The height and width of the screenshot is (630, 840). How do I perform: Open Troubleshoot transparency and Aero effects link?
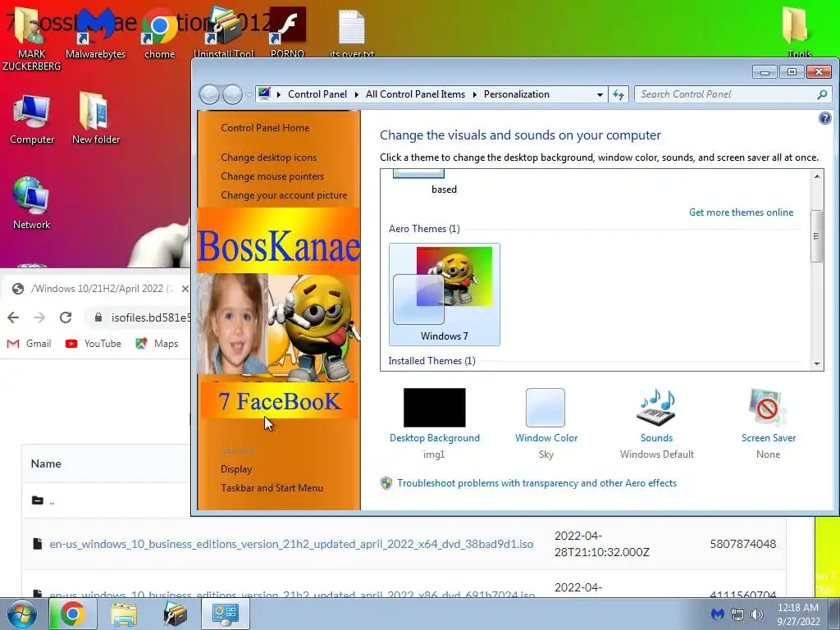(x=536, y=483)
